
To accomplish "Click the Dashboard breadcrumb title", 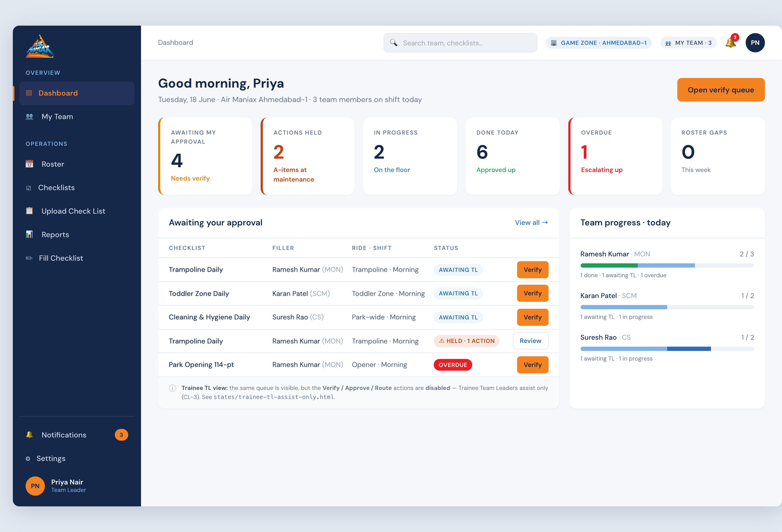I will 175,42.
